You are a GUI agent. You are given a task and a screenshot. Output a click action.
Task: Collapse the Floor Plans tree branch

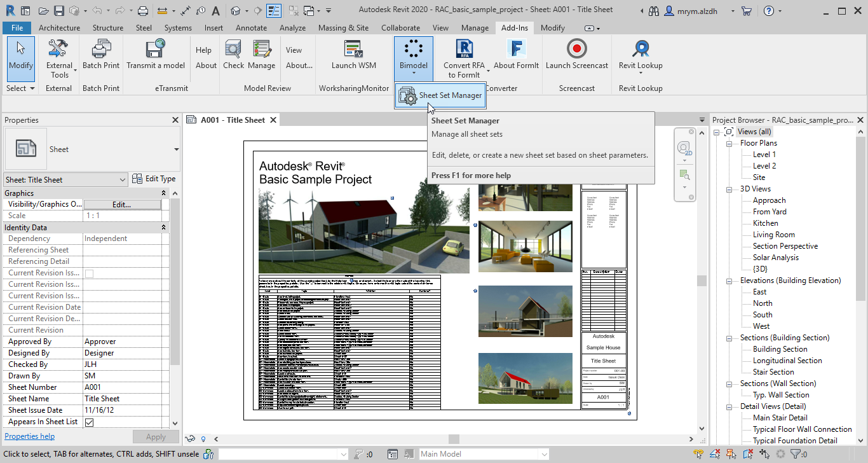[x=728, y=142]
